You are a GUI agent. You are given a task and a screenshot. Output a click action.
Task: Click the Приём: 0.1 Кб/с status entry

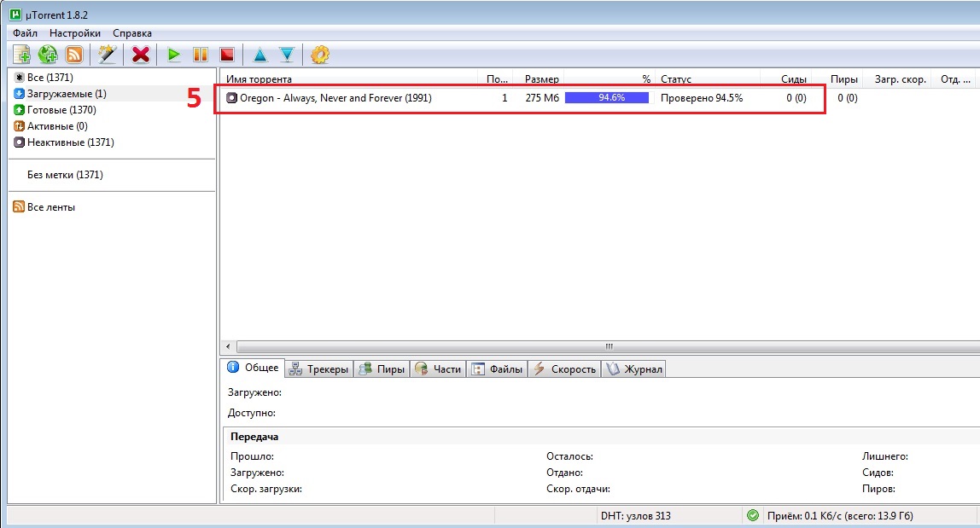840,516
